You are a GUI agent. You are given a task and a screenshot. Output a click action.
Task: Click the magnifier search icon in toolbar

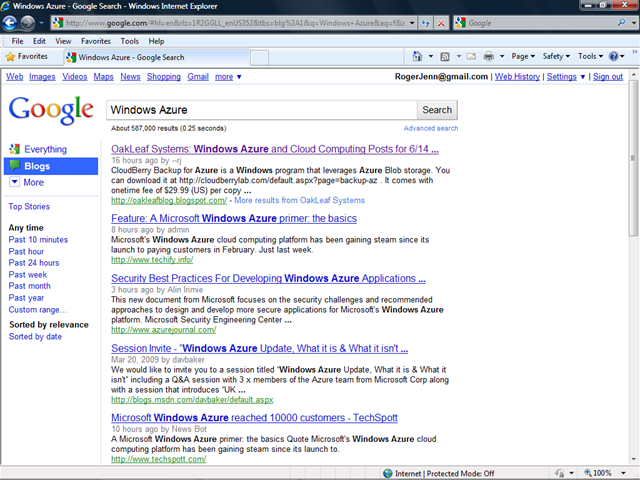coord(621,23)
